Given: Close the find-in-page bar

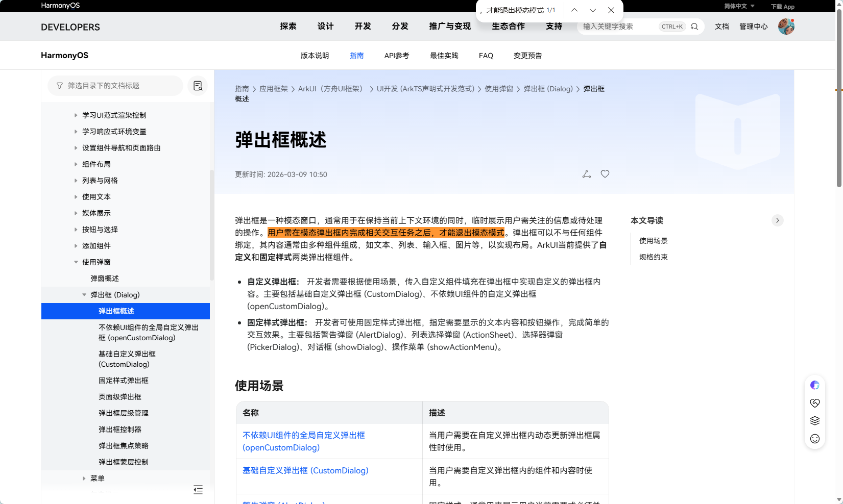Looking at the screenshot, I should (611, 10).
